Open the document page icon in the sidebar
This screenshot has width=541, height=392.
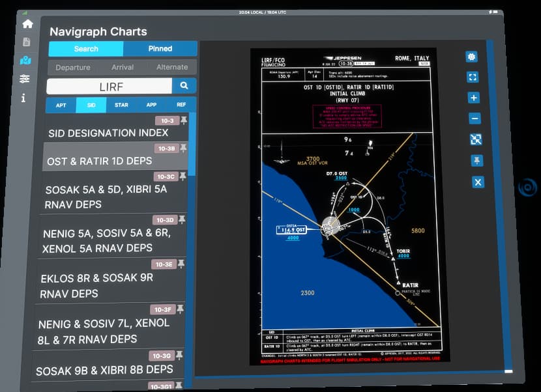coord(27,42)
